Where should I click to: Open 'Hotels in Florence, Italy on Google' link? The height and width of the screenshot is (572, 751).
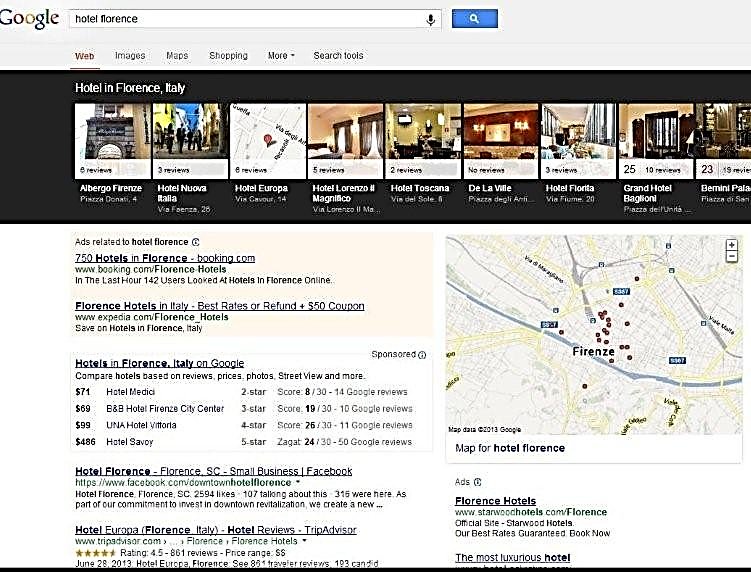click(159, 363)
